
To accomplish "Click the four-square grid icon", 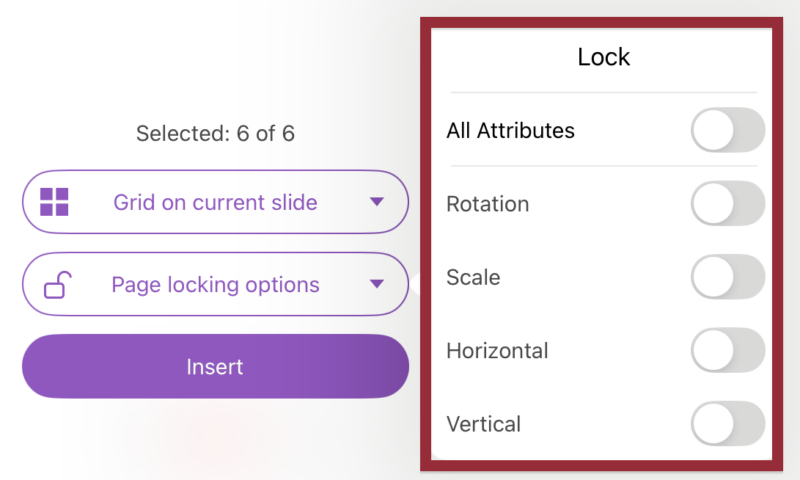I will coord(54,202).
